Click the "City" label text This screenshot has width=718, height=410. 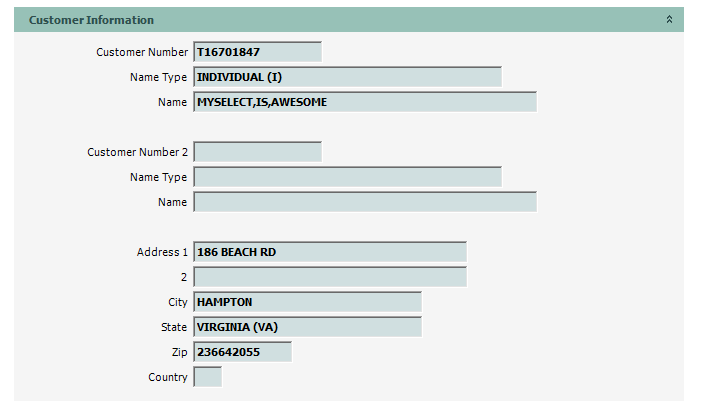(x=177, y=302)
